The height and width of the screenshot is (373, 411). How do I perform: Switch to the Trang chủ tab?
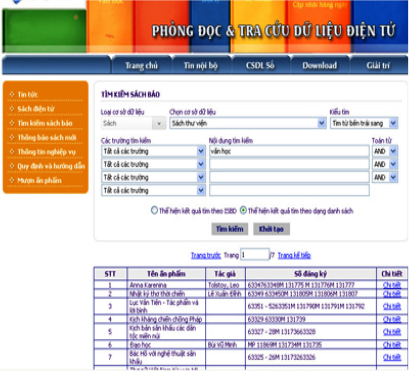tap(141, 65)
